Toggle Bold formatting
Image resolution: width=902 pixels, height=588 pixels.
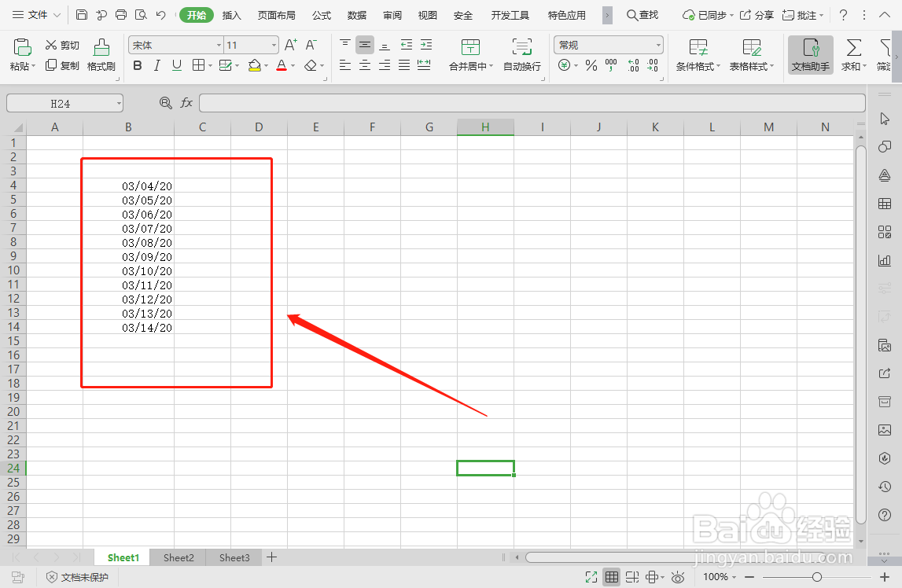pyautogui.click(x=138, y=65)
